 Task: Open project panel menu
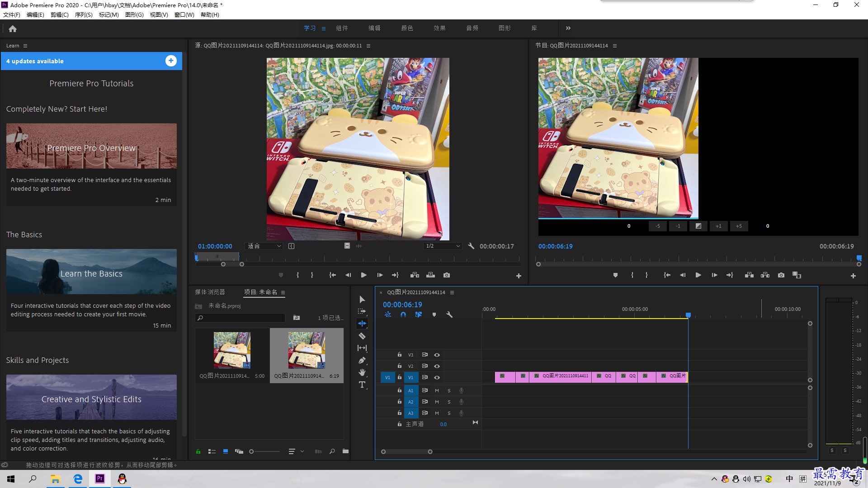[283, 292]
